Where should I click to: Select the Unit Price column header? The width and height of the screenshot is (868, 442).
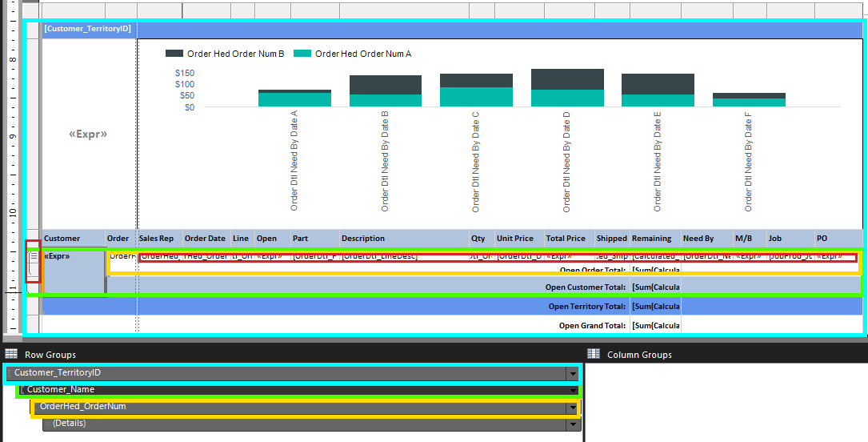pos(519,238)
